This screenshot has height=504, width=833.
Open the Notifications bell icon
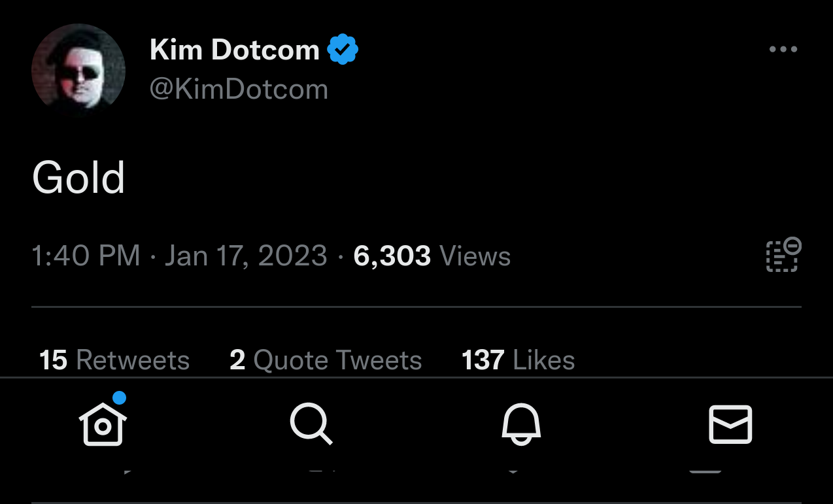(x=521, y=424)
